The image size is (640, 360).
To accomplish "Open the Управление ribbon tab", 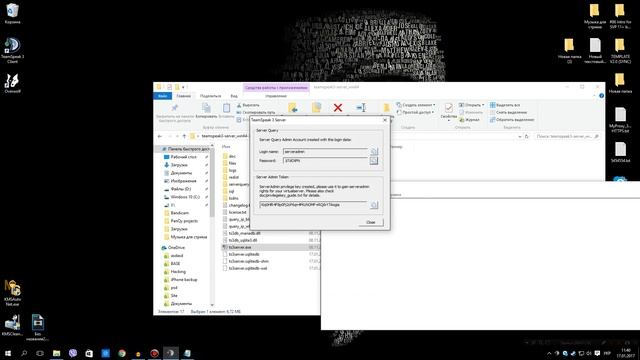I will tap(276, 96).
